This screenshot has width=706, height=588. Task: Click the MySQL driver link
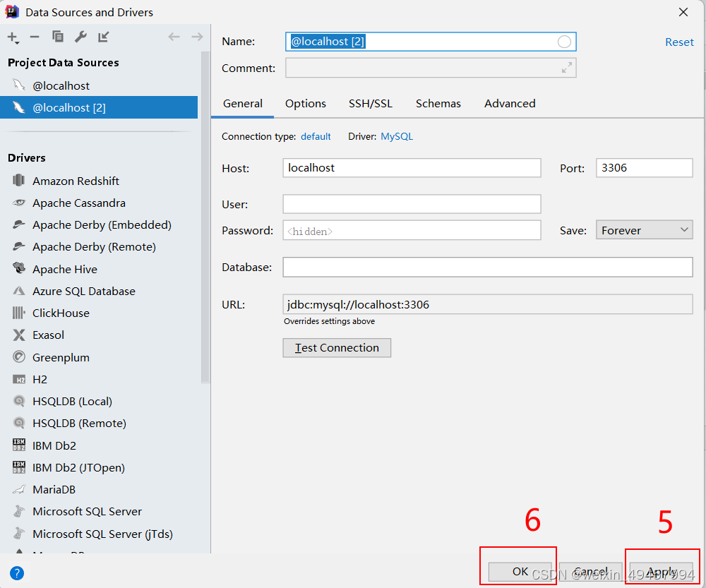pyautogui.click(x=397, y=136)
